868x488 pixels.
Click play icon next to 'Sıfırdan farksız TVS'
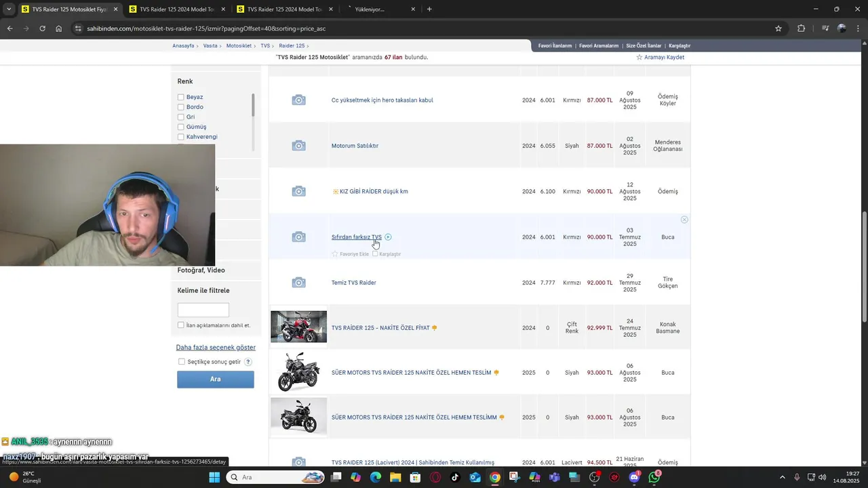[388, 237]
